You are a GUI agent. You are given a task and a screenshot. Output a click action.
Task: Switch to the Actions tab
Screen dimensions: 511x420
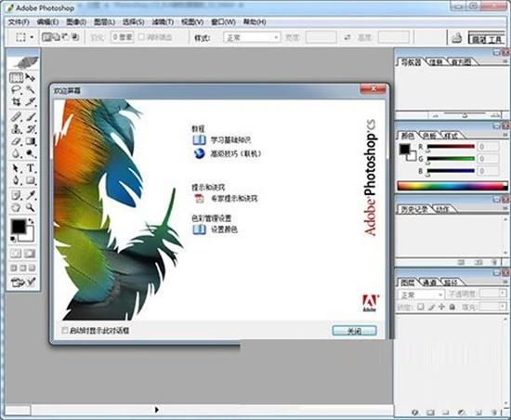pyautogui.click(x=442, y=209)
